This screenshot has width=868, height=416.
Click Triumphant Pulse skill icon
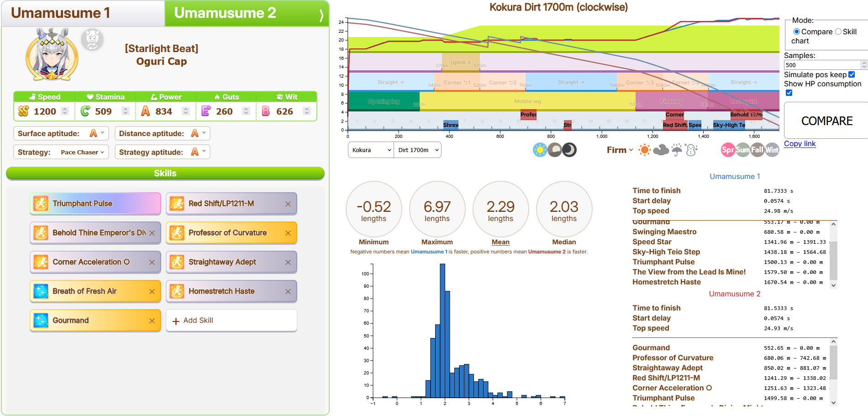[x=41, y=203]
